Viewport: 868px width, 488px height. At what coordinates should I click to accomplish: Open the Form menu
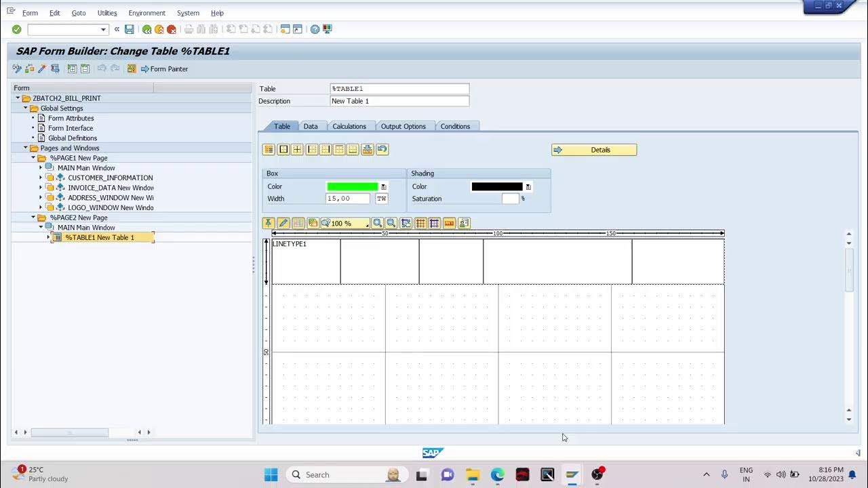[x=30, y=13]
